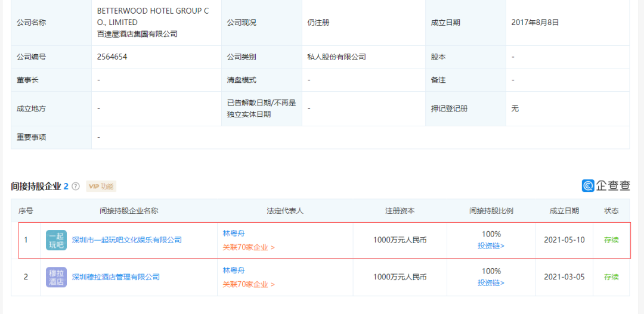Select BETTERWOOD HOTEL GROUP company name text

[153, 17]
